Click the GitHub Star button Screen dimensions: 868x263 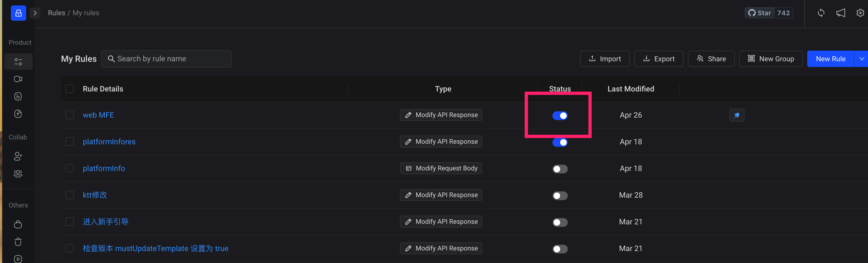tap(760, 13)
